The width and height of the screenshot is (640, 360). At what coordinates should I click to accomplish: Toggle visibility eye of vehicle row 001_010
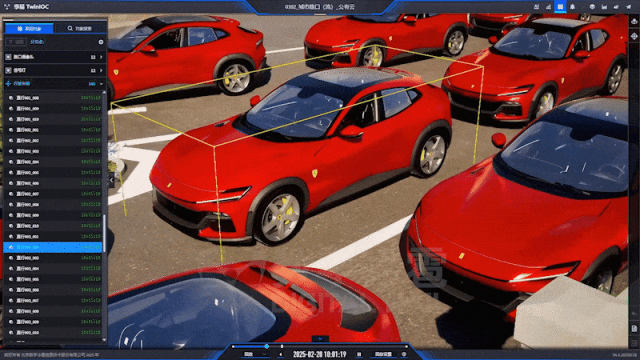(11, 119)
